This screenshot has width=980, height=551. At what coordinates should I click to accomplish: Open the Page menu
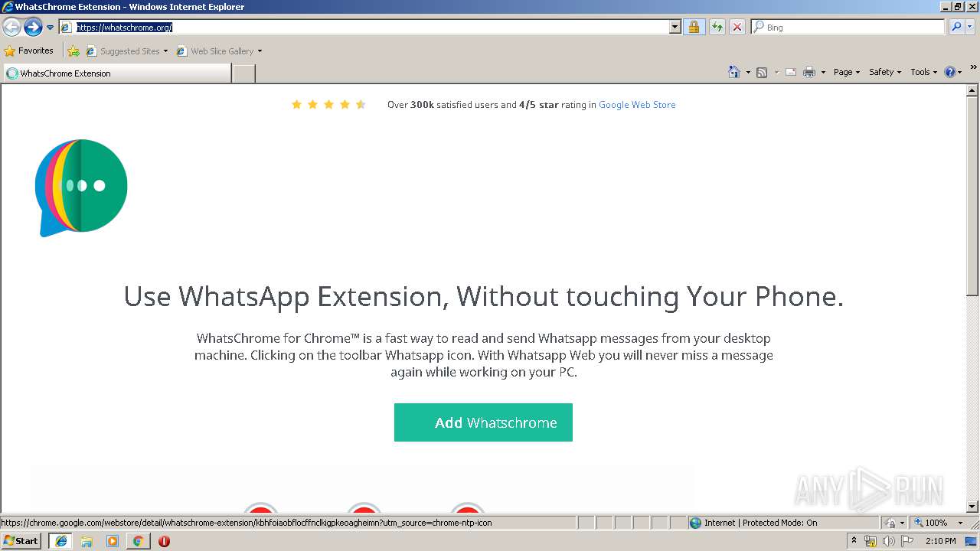click(x=846, y=72)
